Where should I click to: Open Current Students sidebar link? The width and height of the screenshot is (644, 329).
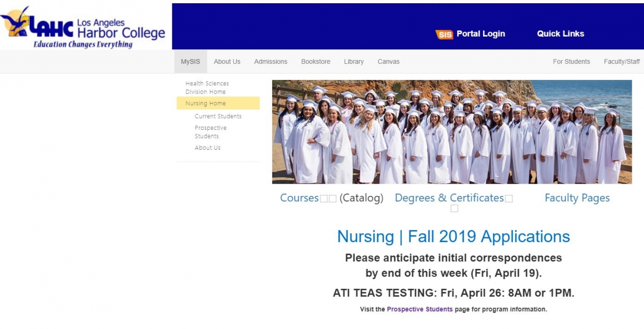pyautogui.click(x=218, y=116)
